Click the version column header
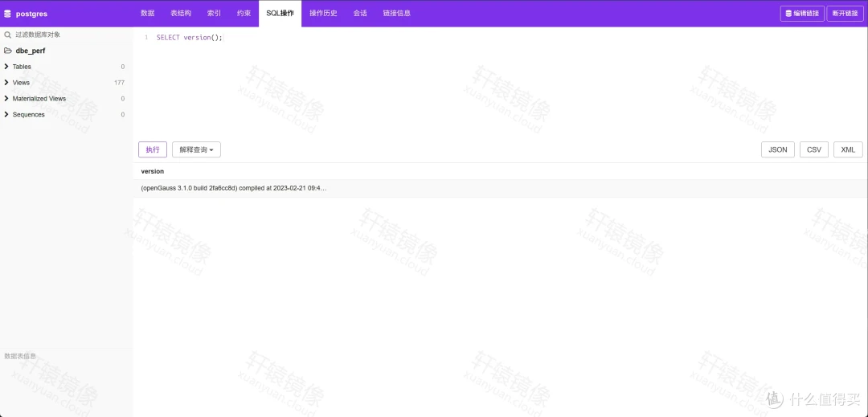This screenshot has height=417, width=868. [x=152, y=171]
